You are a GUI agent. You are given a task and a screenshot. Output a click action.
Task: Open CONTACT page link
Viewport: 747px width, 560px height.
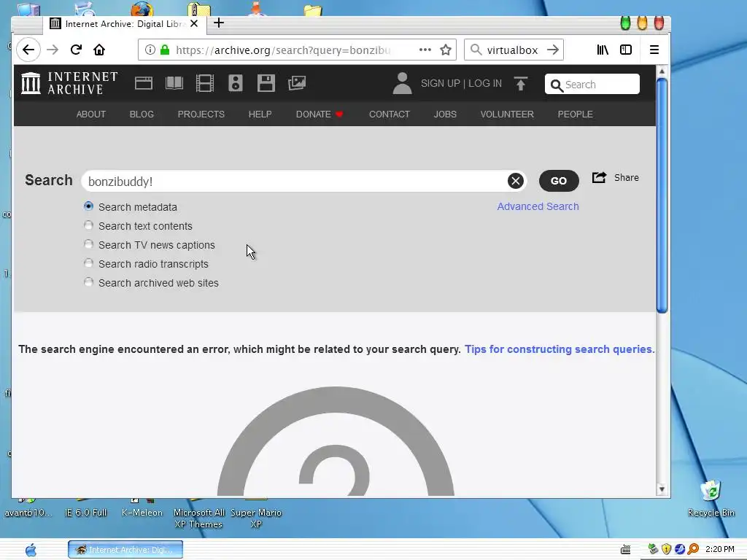390,114
